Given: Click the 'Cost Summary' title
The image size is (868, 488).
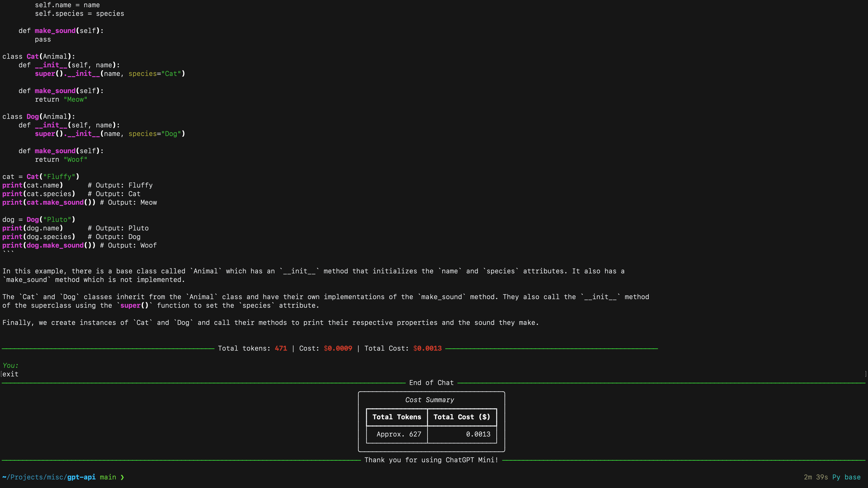Looking at the screenshot, I should 430,400.
